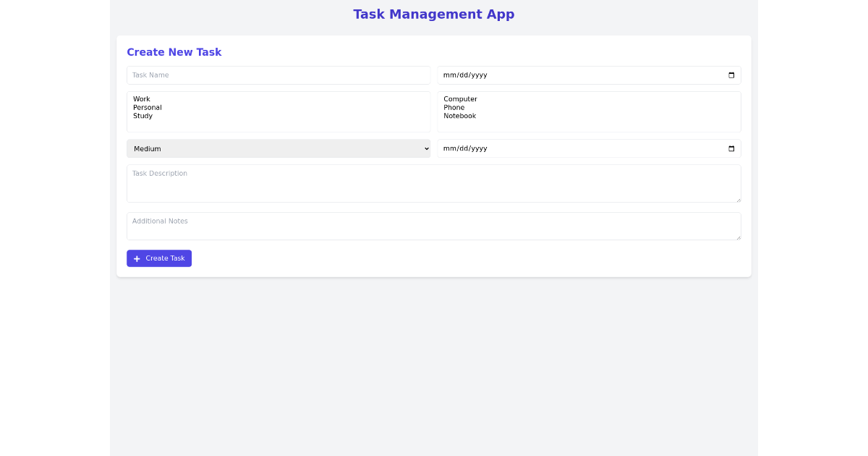Click the Create New Task heading
The height and width of the screenshot is (456, 868).
(x=174, y=51)
